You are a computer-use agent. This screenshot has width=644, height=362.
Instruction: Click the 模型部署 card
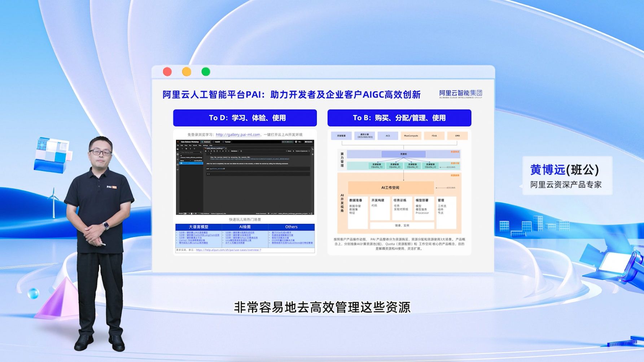424,208
